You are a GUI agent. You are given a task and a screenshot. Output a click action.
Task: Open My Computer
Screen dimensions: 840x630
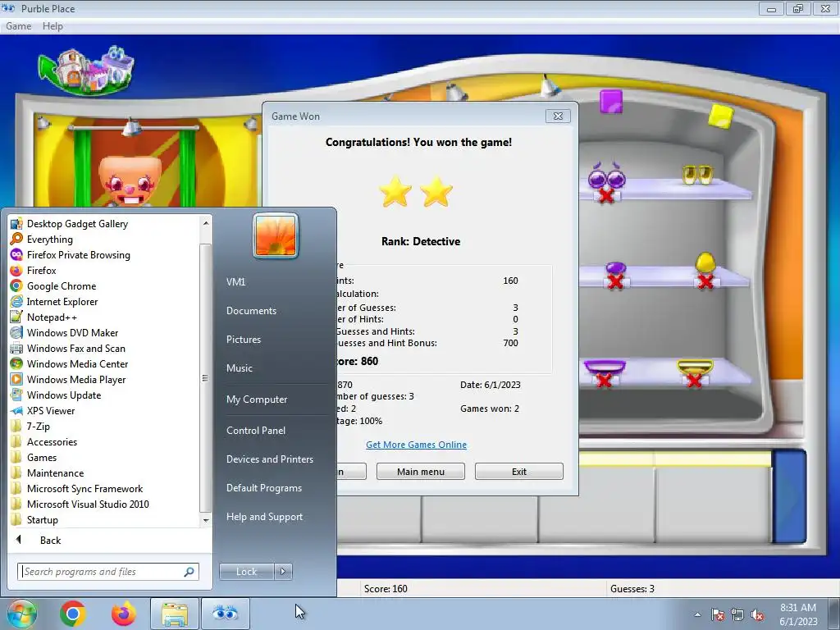[257, 399]
